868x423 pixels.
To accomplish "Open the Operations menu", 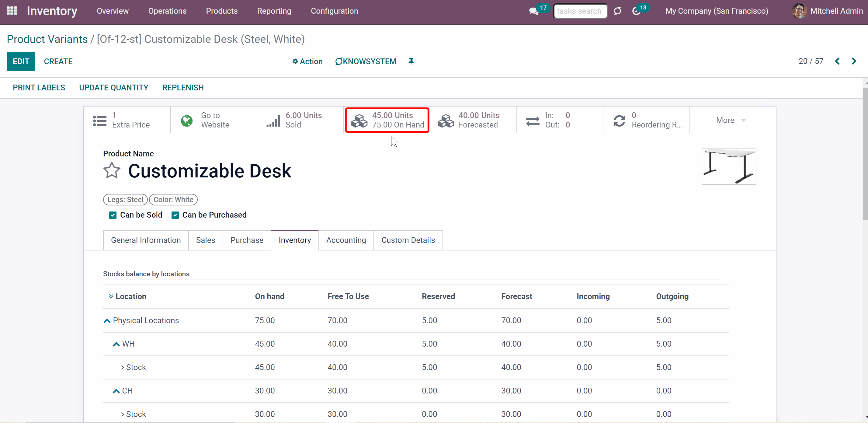I will [x=167, y=11].
